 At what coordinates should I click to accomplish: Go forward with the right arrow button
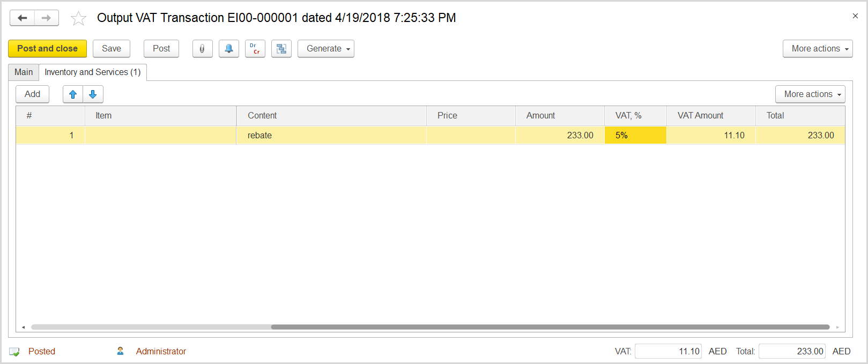pos(47,18)
